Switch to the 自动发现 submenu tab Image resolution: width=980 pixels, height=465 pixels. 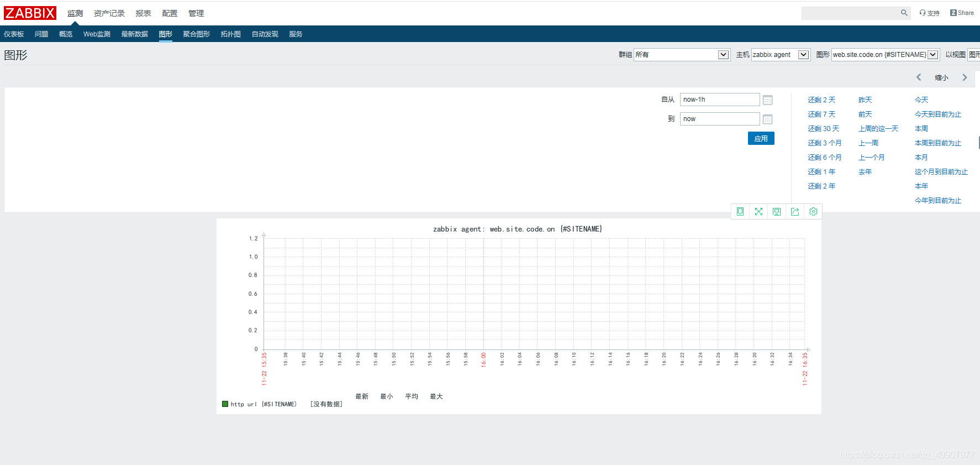(x=265, y=34)
